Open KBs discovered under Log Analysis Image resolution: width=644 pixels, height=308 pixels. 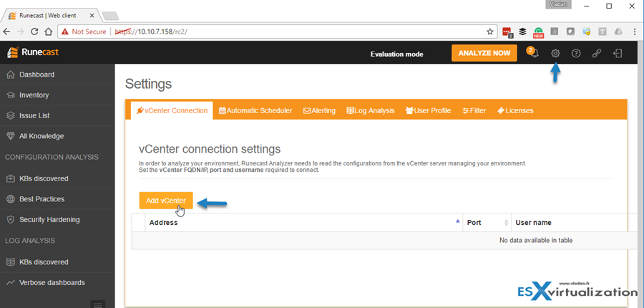tap(57, 262)
